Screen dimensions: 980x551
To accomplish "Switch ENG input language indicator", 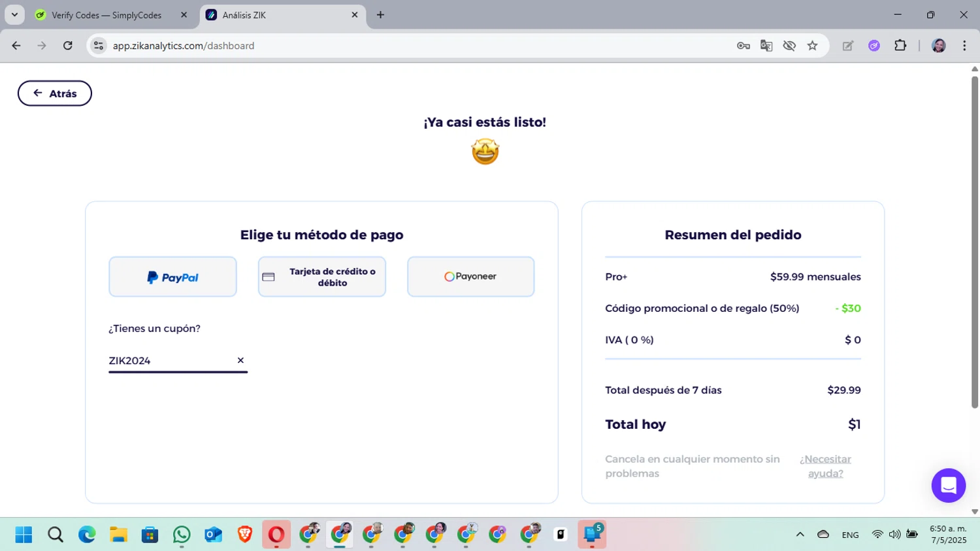I will tap(850, 535).
